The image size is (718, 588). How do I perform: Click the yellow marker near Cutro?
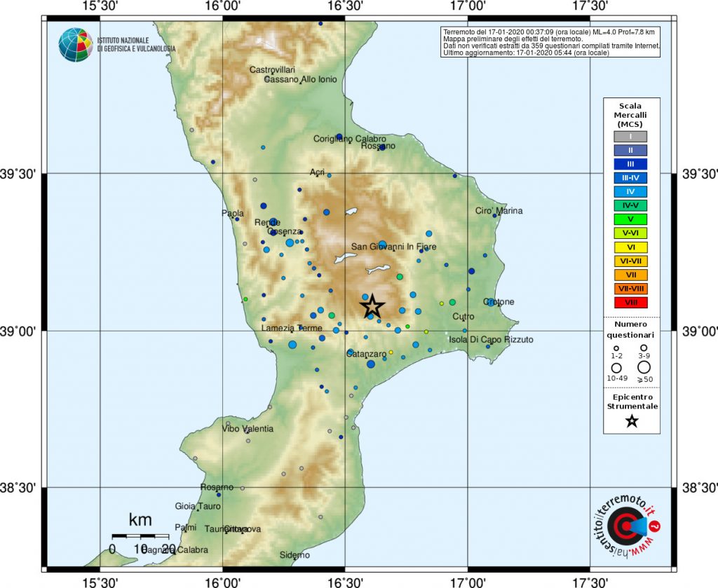(x=442, y=303)
